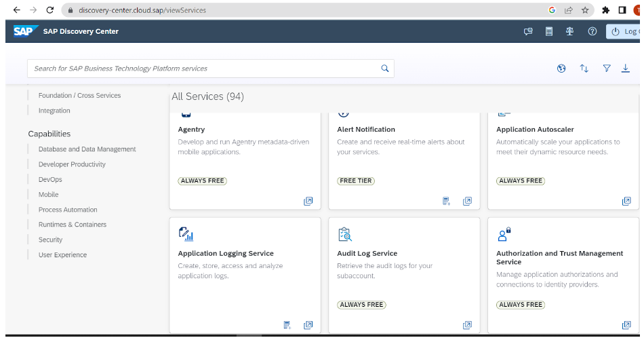The height and width of the screenshot is (338, 644).
Task: Click the Log On button
Action: click(x=624, y=31)
